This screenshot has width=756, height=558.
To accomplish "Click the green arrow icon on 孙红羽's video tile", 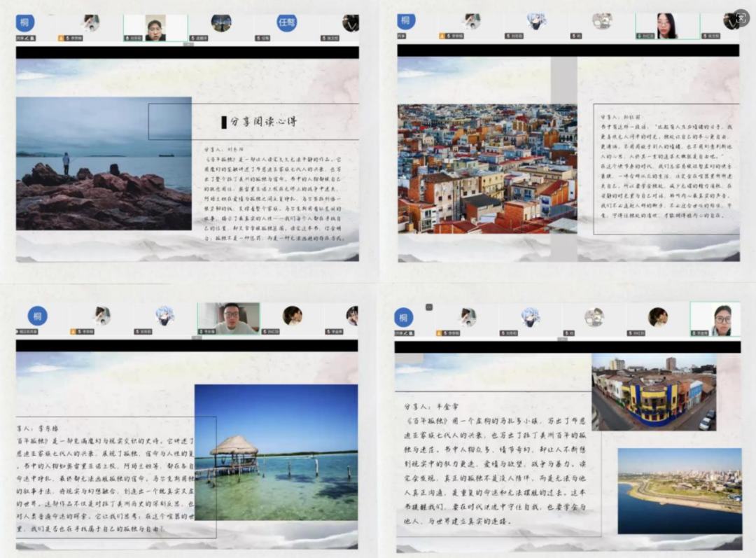I will point(638,35).
